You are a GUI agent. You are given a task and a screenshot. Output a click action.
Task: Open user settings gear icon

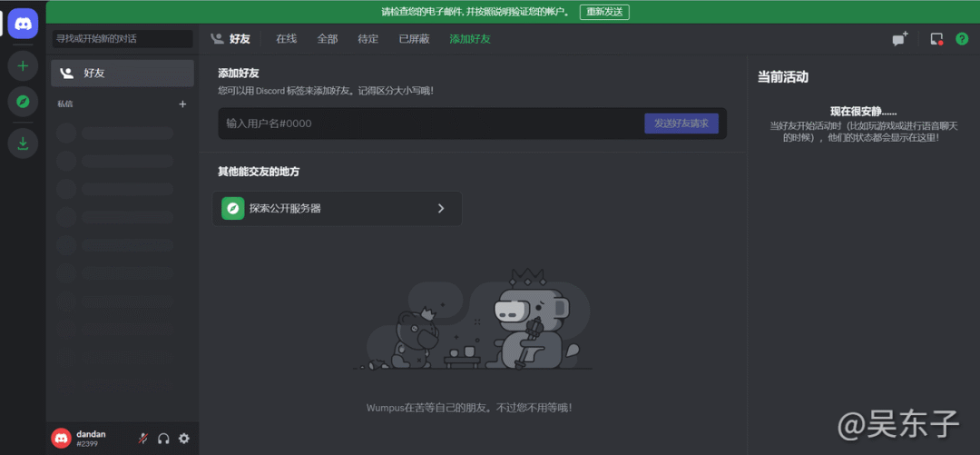click(183, 439)
